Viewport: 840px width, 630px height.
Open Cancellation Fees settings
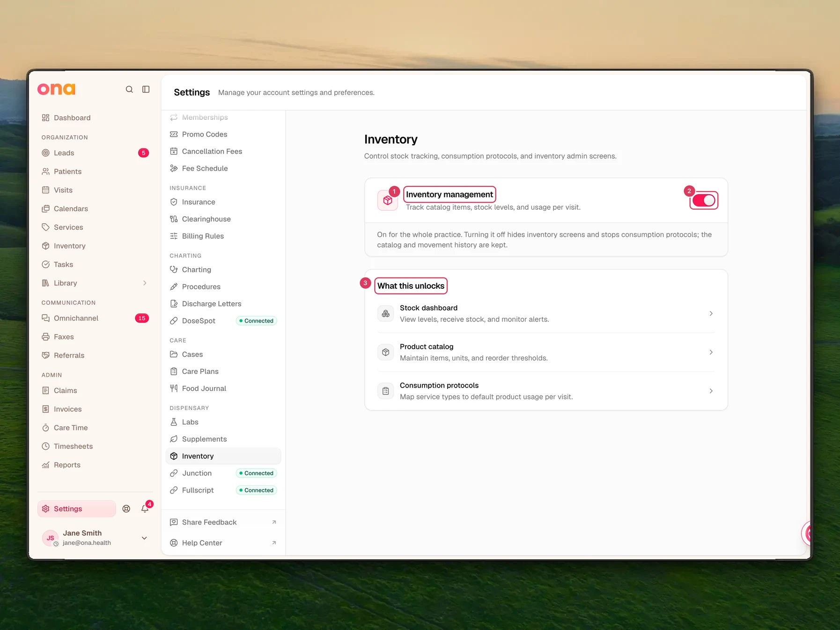(223, 152)
